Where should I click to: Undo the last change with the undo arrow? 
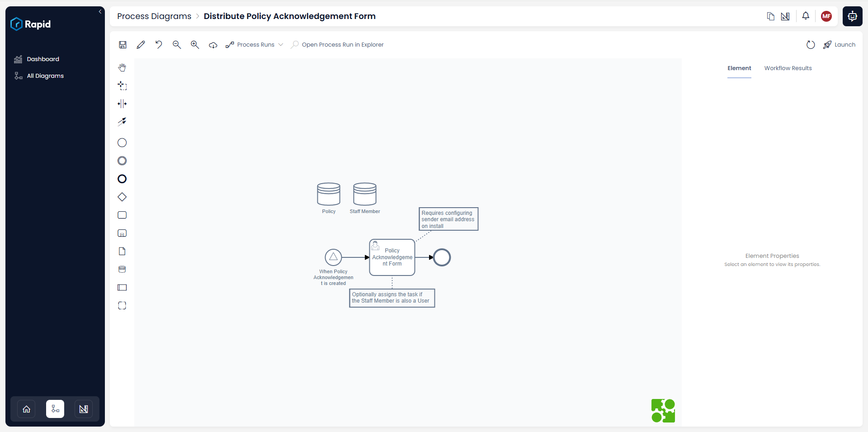click(159, 45)
